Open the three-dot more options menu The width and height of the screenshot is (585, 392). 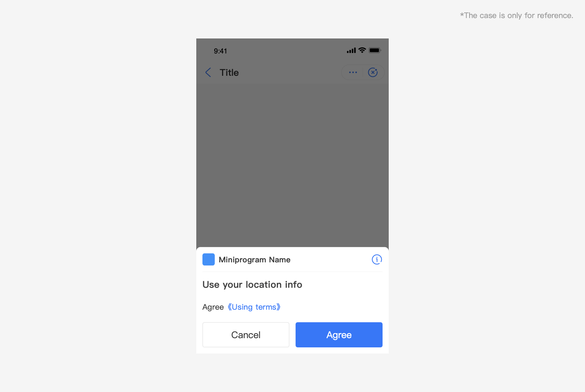353,72
